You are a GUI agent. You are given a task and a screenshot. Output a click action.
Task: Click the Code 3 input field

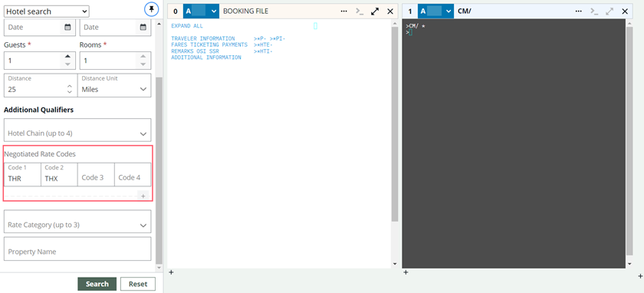pos(96,175)
